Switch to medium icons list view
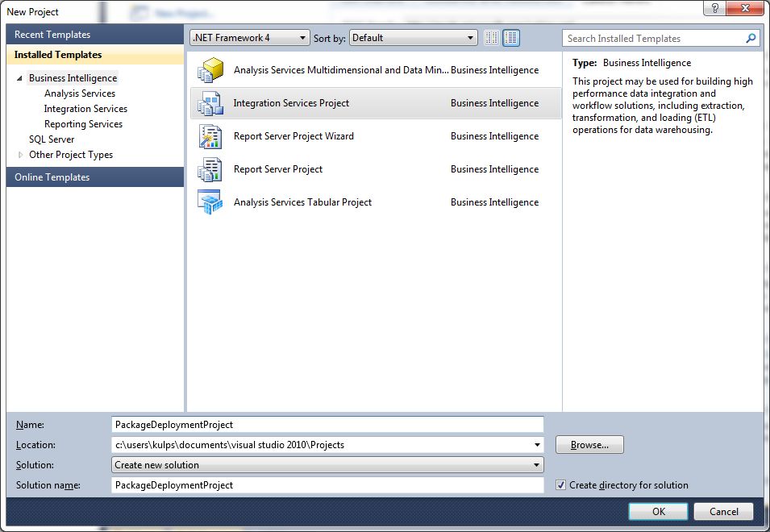 click(x=511, y=38)
